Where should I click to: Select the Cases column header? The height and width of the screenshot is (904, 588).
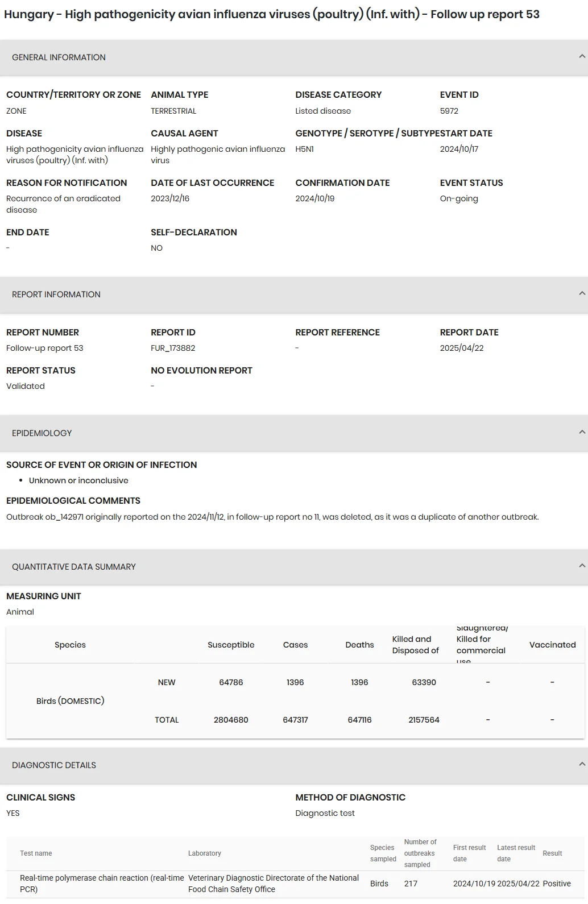coord(295,645)
